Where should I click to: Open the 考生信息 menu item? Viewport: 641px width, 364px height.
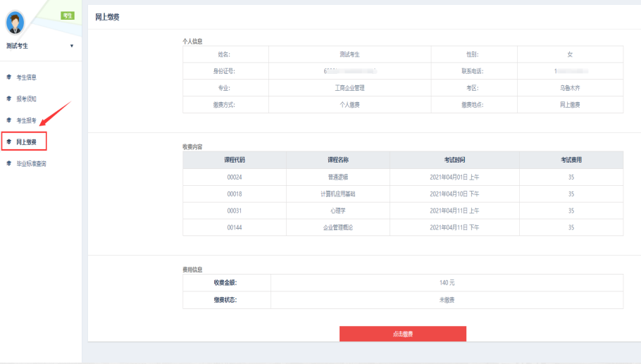(26, 77)
